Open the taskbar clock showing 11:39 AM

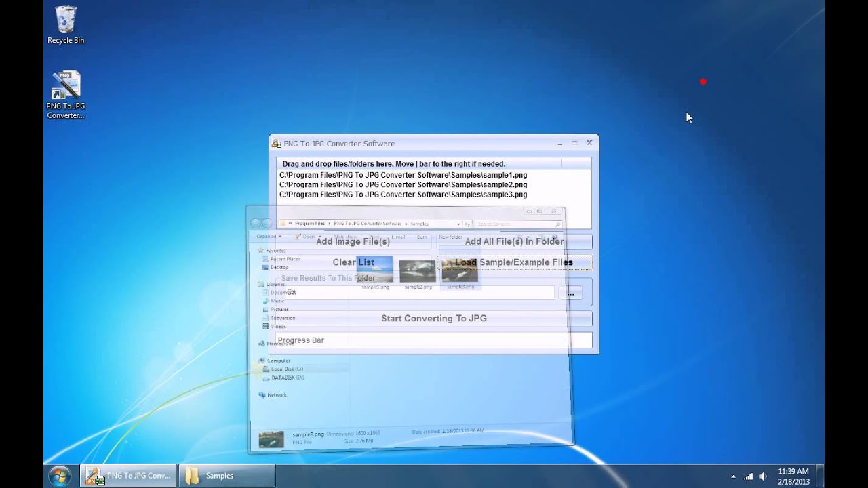793,476
